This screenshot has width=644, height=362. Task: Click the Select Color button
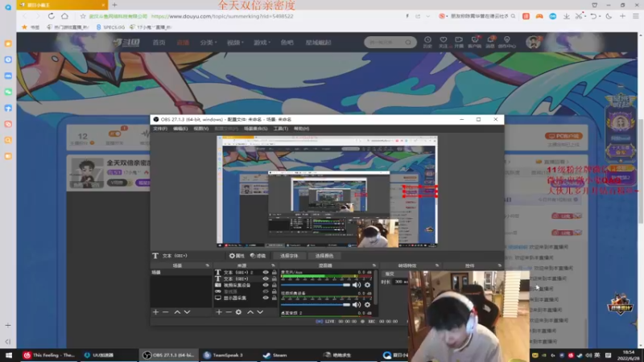coord(324,256)
